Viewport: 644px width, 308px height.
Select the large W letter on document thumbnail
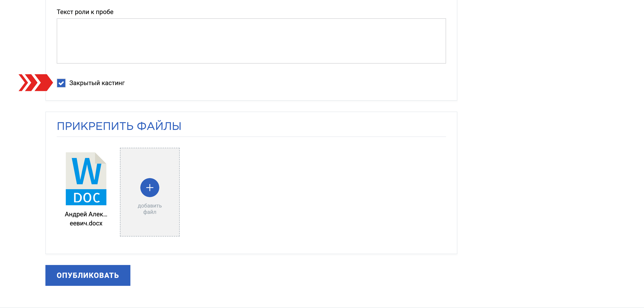click(x=87, y=171)
